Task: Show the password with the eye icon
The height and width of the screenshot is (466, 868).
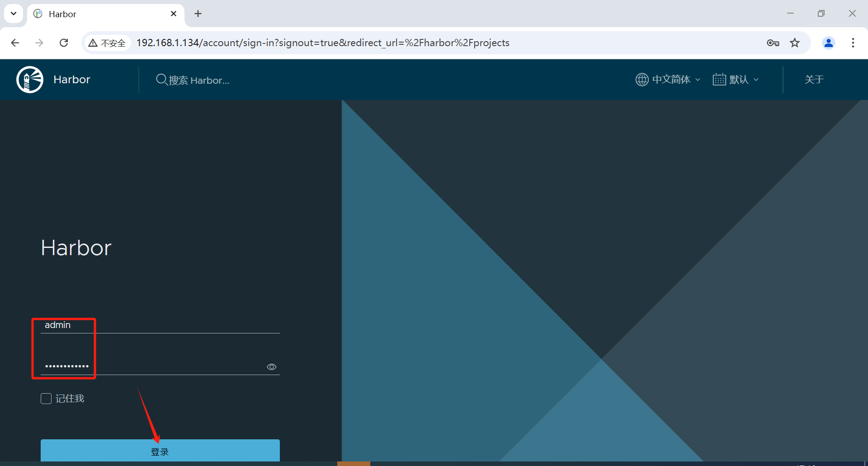Action: click(x=272, y=367)
